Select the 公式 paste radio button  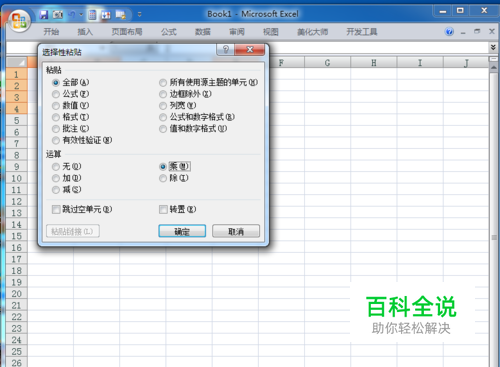pos(56,94)
